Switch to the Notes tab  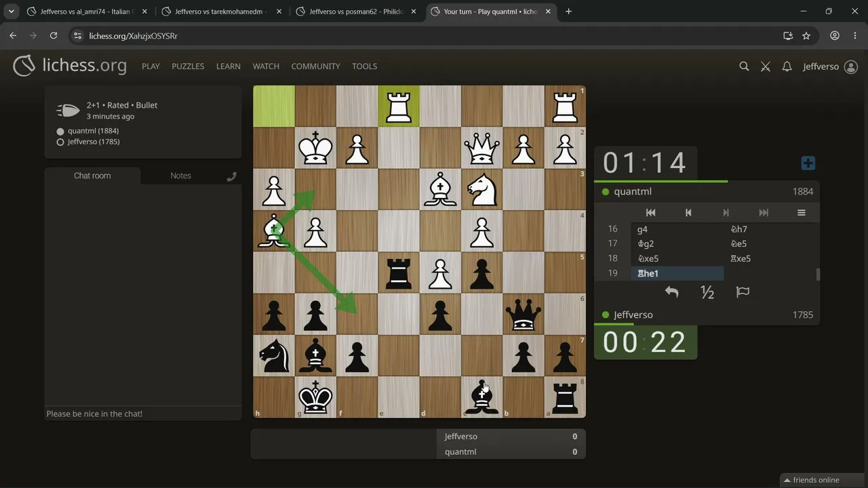click(180, 176)
